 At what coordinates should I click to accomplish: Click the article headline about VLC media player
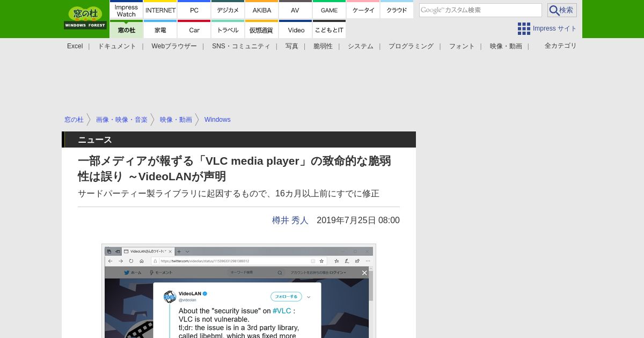[235, 168]
